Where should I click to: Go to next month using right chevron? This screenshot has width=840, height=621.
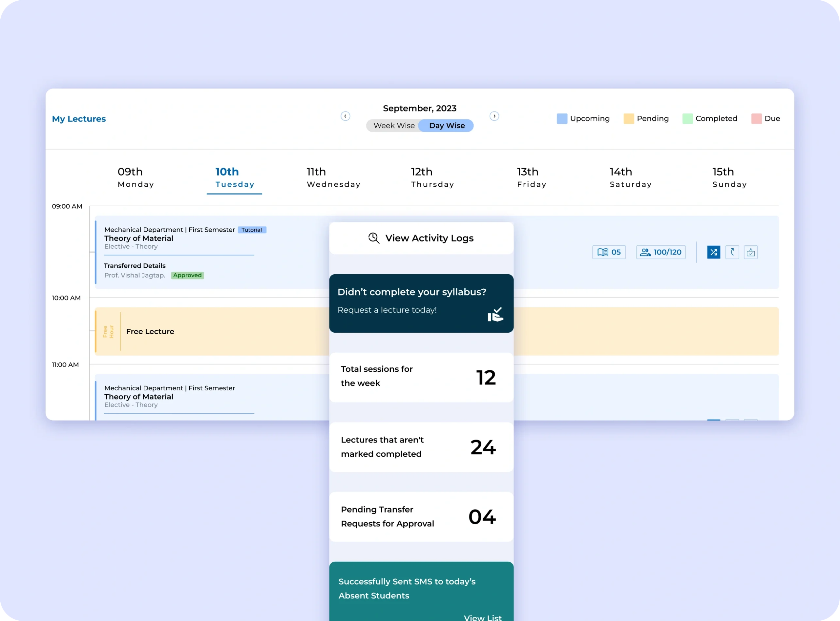pos(494,116)
